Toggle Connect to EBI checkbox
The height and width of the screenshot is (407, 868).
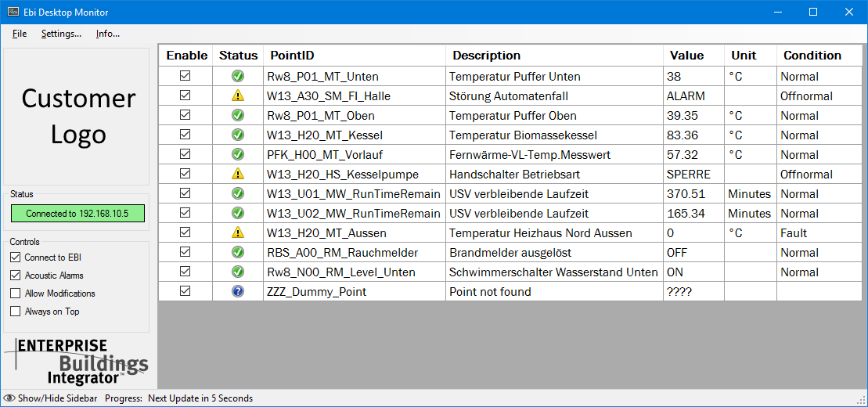pos(15,258)
